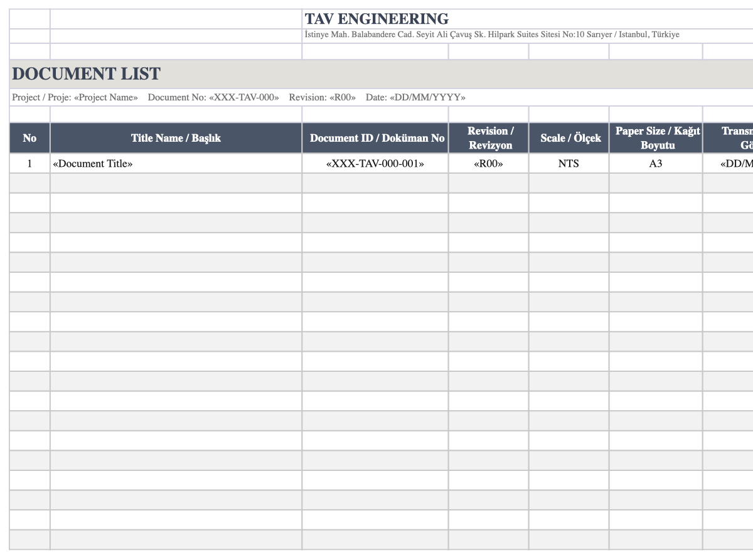Click the «XXX-TAV-000-001» document ID cell
The width and height of the screenshot is (753, 560).
pyautogui.click(x=375, y=164)
